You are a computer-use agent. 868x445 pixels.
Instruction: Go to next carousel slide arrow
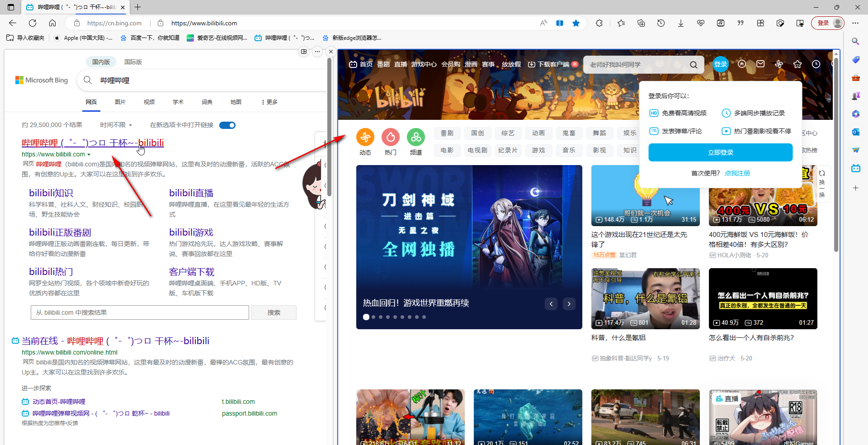(x=569, y=304)
